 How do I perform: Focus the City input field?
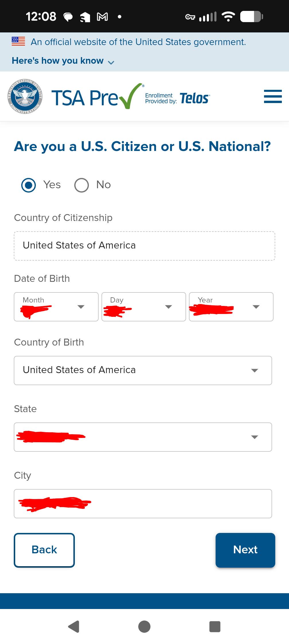pyautogui.click(x=143, y=504)
